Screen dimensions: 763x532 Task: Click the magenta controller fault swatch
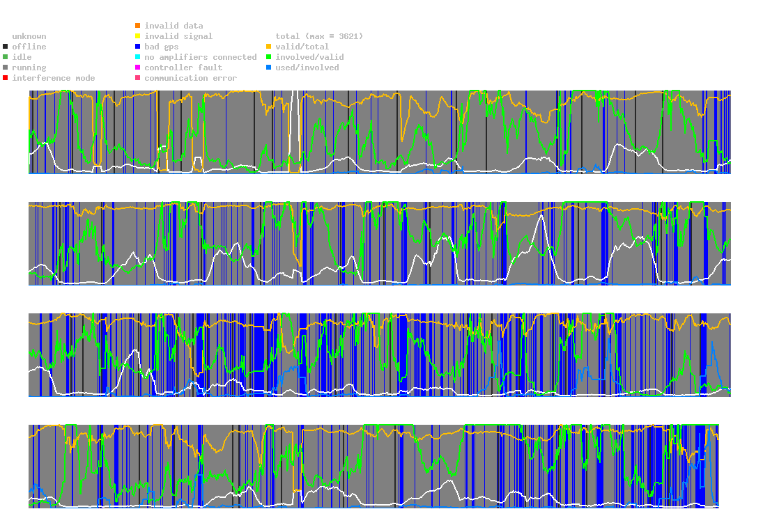(x=138, y=68)
